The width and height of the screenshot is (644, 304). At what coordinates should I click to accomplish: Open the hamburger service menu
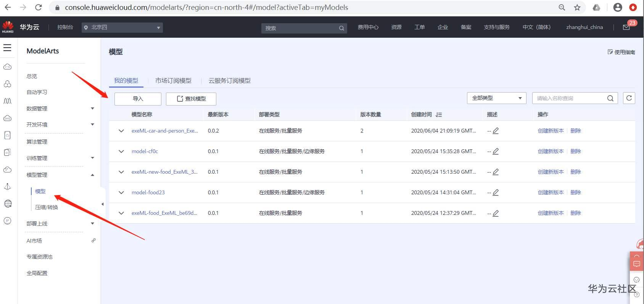click(7, 48)
